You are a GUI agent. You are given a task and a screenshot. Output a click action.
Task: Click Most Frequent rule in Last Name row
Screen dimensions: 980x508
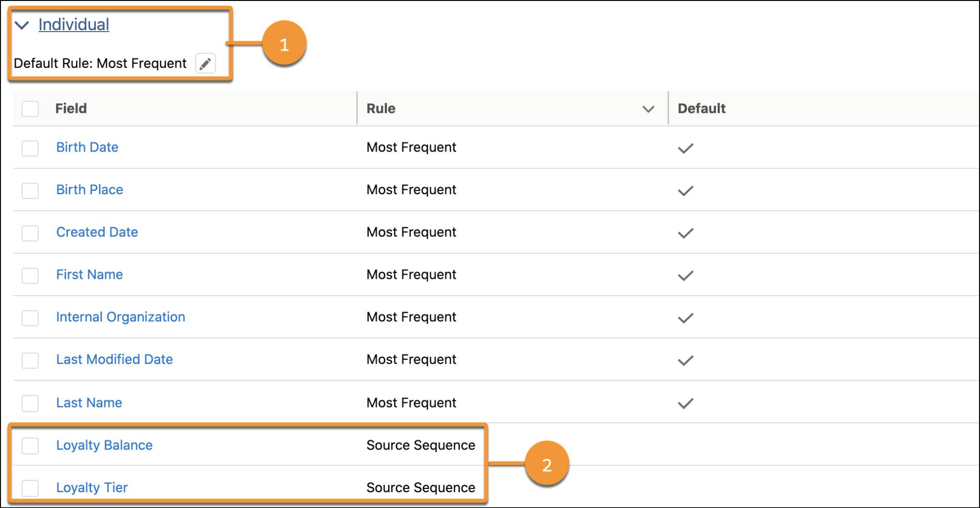point(412,403)
